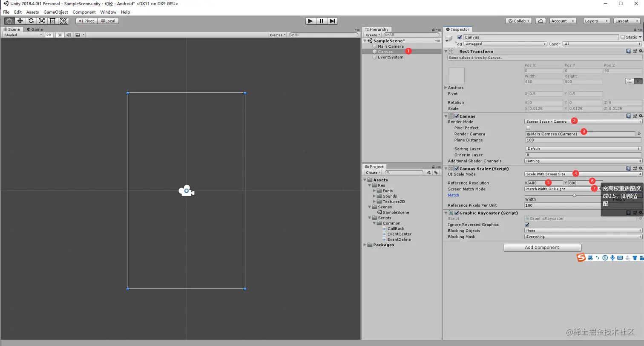
Task: Toggle raw edit mode R button
Action: tap(638, 81)
